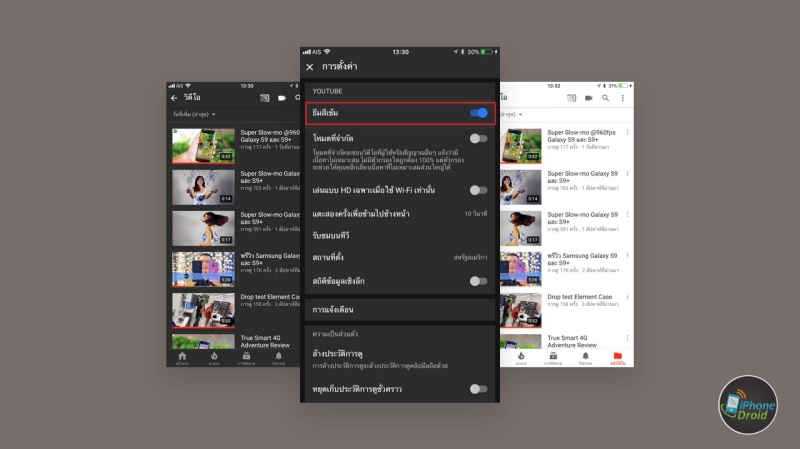Tap the Cast icon in dark phone header
800x449 pixels.
(264, 98)
